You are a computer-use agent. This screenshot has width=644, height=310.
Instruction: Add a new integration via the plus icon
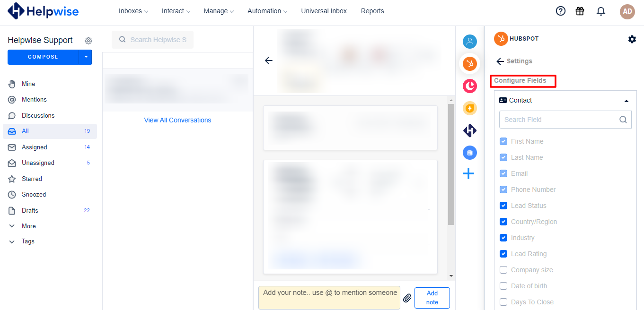click(x=468, y=173)
